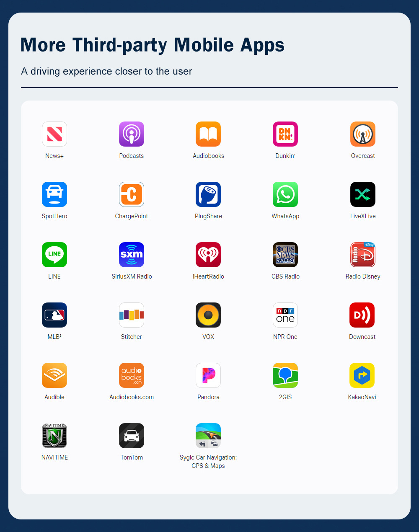Click the Sygic Car Navigation label
This screenshot has height=532, width=419.
pos(208,462)
